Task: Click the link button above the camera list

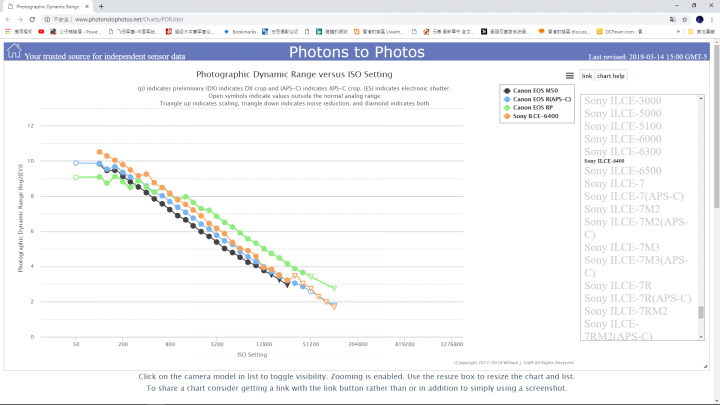Action: (x=587, y=76)
